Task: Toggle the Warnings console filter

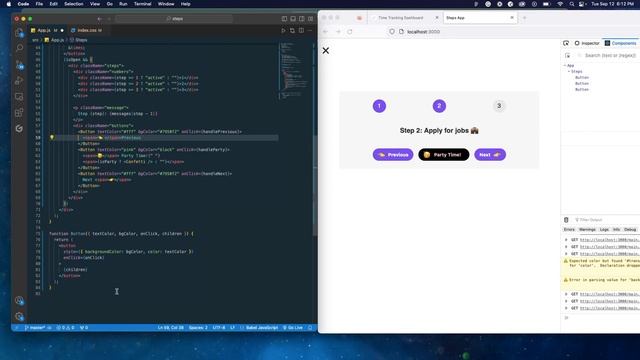Action: coord(587,230)
